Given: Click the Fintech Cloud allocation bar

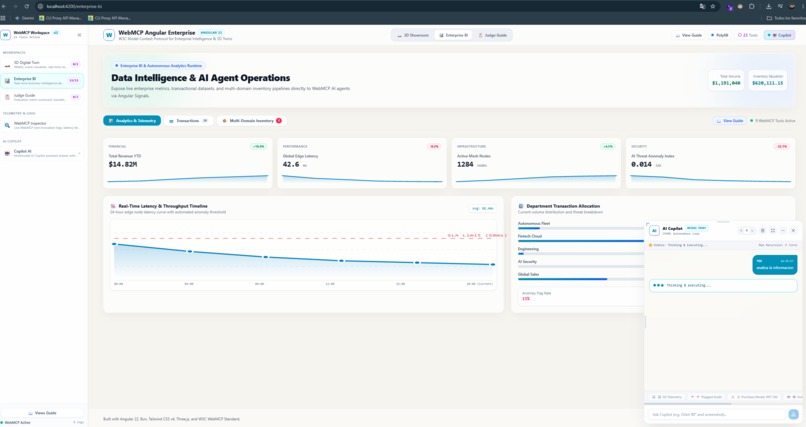Looking at the screenshot, I should tap(581, 241).
